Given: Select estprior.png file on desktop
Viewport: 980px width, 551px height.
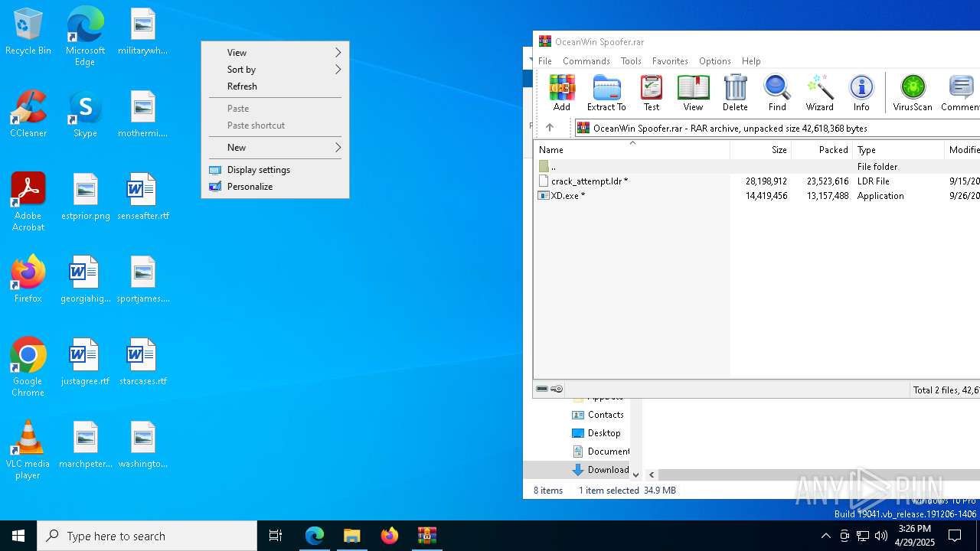Looking at the screenshot, I should (85, 197).
